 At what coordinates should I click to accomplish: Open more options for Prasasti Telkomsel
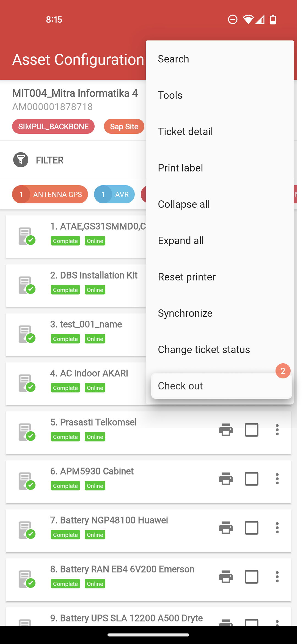[x=277, y=430]
